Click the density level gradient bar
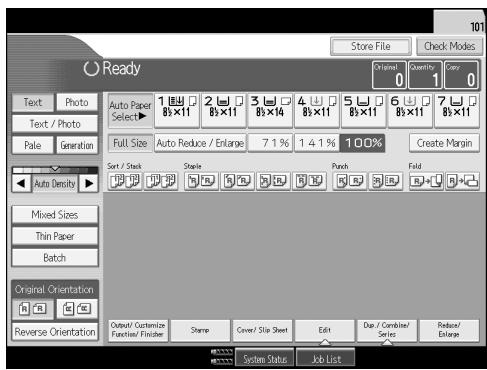This screenshot has width=487, height=370. click(55, 170)
